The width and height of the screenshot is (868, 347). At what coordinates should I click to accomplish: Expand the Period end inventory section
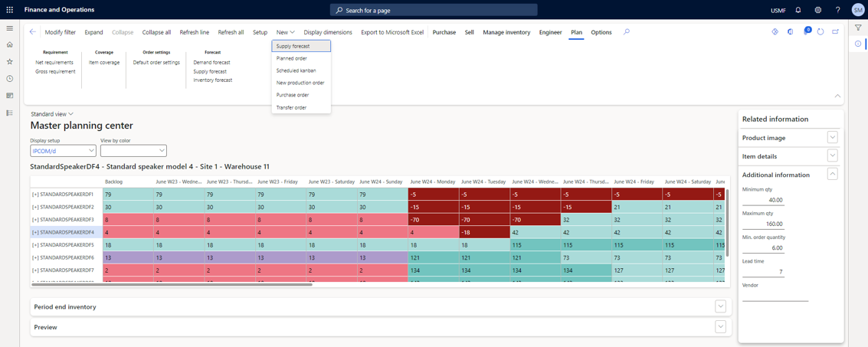coord(720,306)
